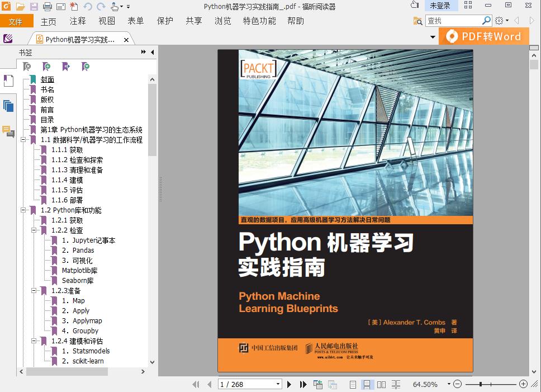Click the bookmark panel vertical scrollbar

pos(152,120)
